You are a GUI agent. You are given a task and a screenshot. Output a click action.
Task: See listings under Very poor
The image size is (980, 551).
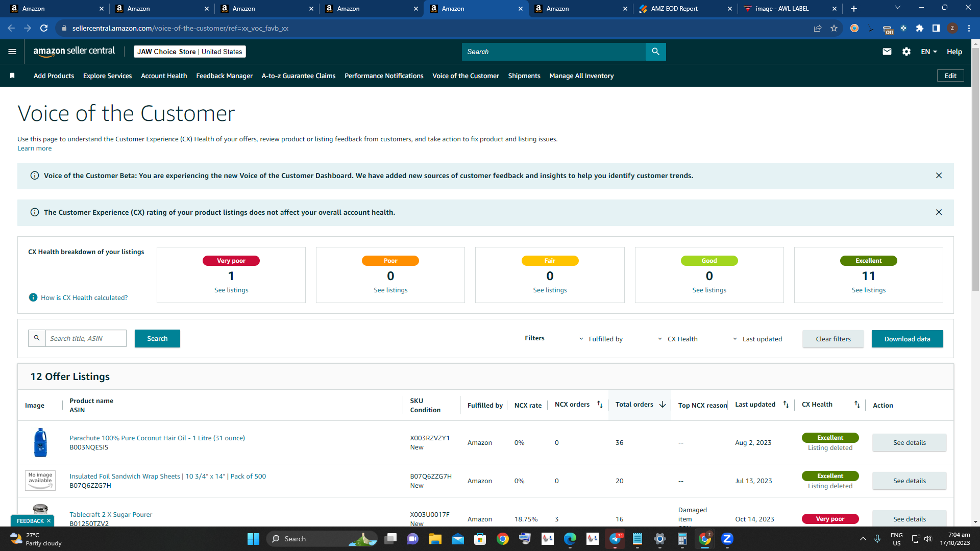(x=231, y=290)
